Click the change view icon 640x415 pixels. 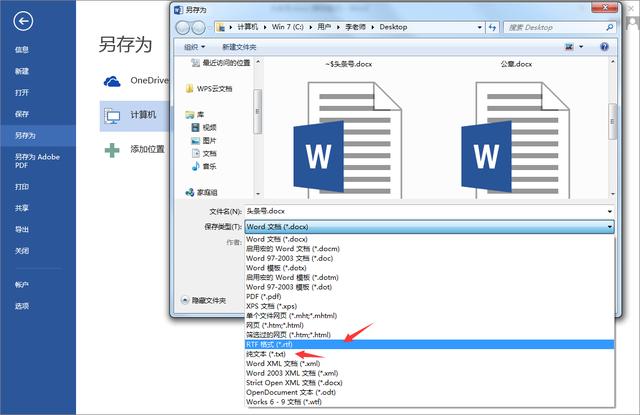coord(569,47)
